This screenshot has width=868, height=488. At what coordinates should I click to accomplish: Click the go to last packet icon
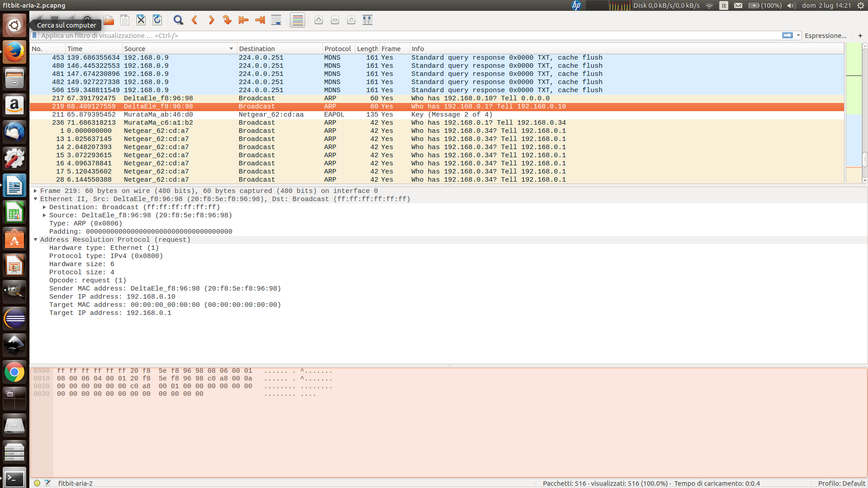pyautogui.click(x=259, y=20)
